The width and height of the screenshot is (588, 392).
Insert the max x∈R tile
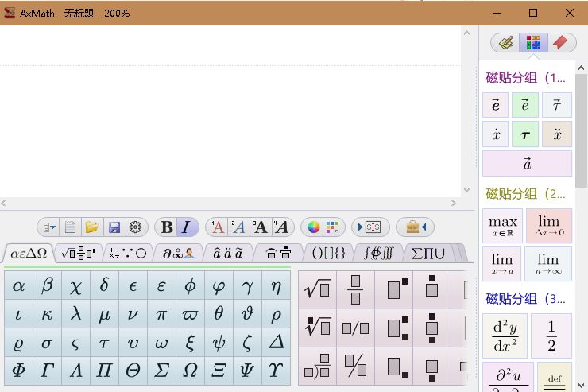(502, 226)
